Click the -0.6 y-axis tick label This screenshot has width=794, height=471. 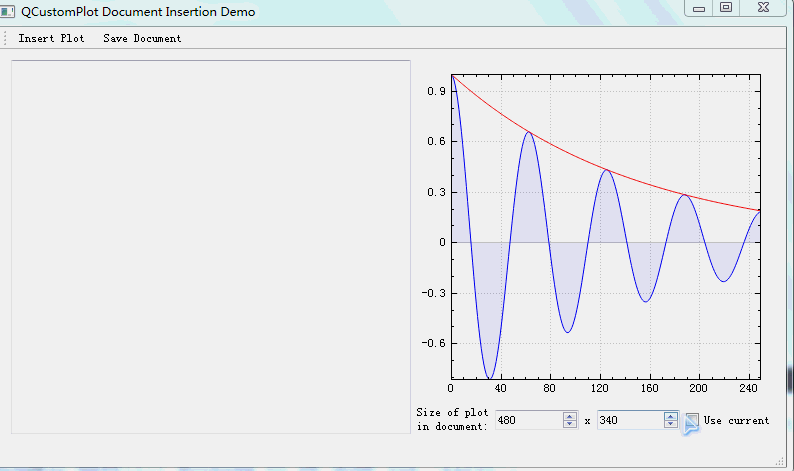(x=433, y=343)
